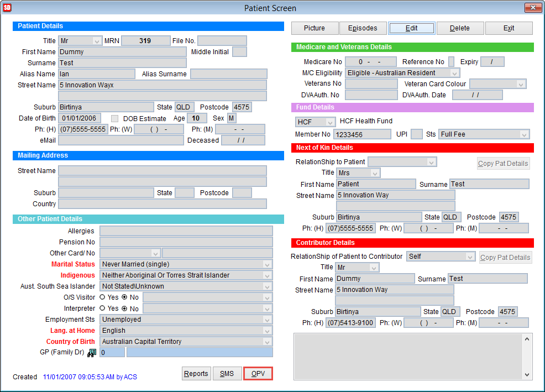Open the HCF fund code dropdown

pyautogui.click(x=330, y=122)
